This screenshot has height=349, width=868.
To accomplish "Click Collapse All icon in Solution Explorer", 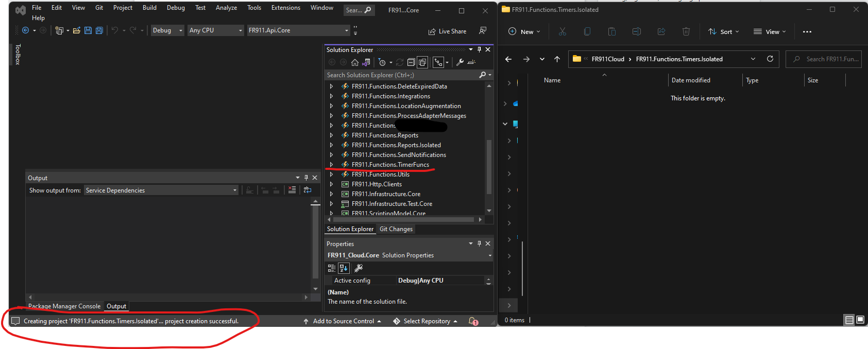I will coord(411,62).
